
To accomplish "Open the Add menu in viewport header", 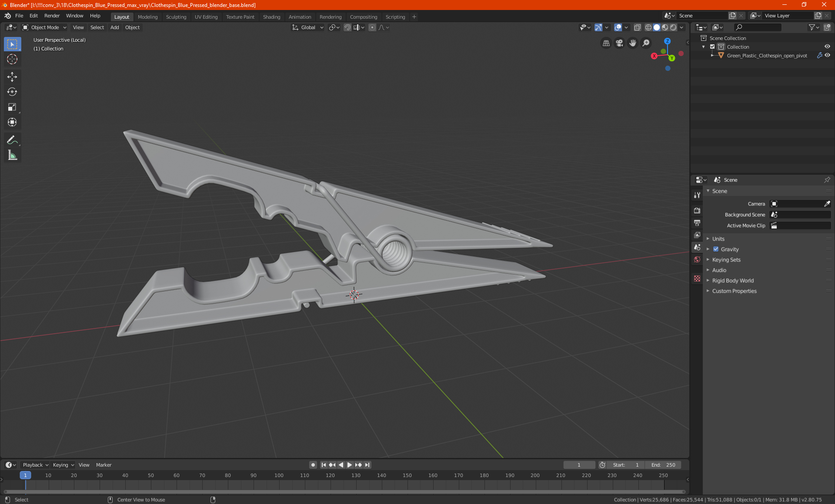I will (114, 27).
